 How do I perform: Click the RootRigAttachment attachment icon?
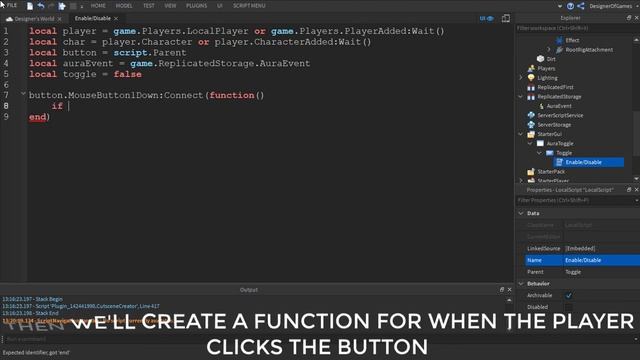(559, 49)
